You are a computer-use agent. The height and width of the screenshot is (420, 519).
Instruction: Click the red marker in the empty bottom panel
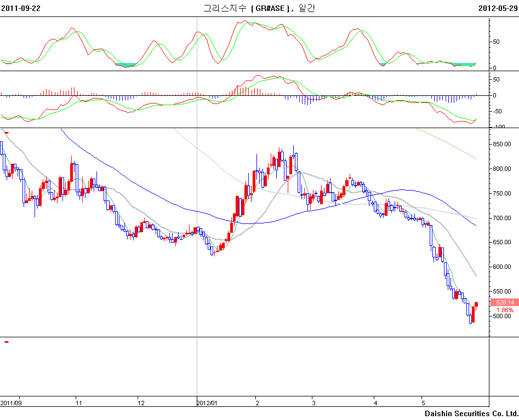point(7,342)
